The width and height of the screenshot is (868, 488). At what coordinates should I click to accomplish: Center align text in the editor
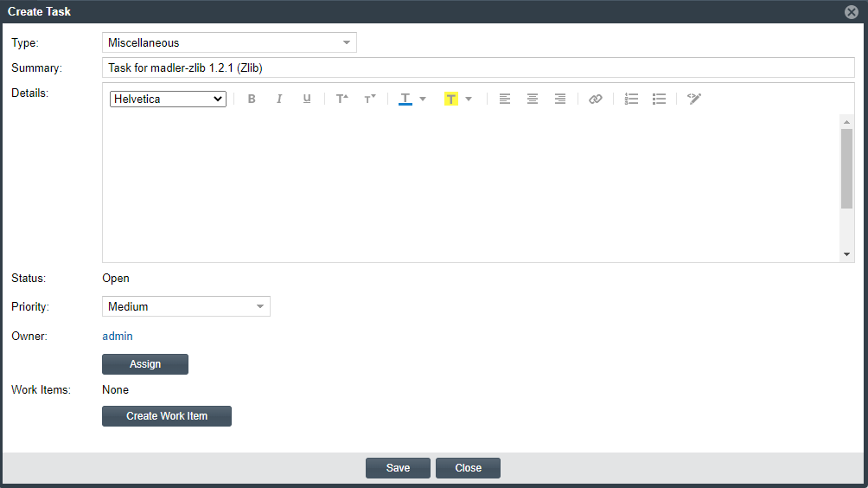pos(533,99)
